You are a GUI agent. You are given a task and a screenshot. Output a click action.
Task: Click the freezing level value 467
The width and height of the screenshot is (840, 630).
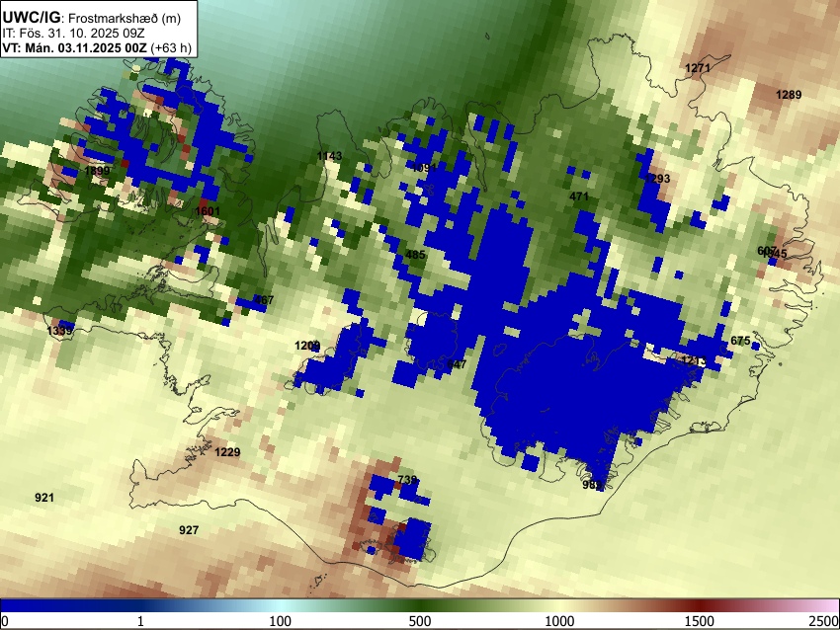(264, 300)
